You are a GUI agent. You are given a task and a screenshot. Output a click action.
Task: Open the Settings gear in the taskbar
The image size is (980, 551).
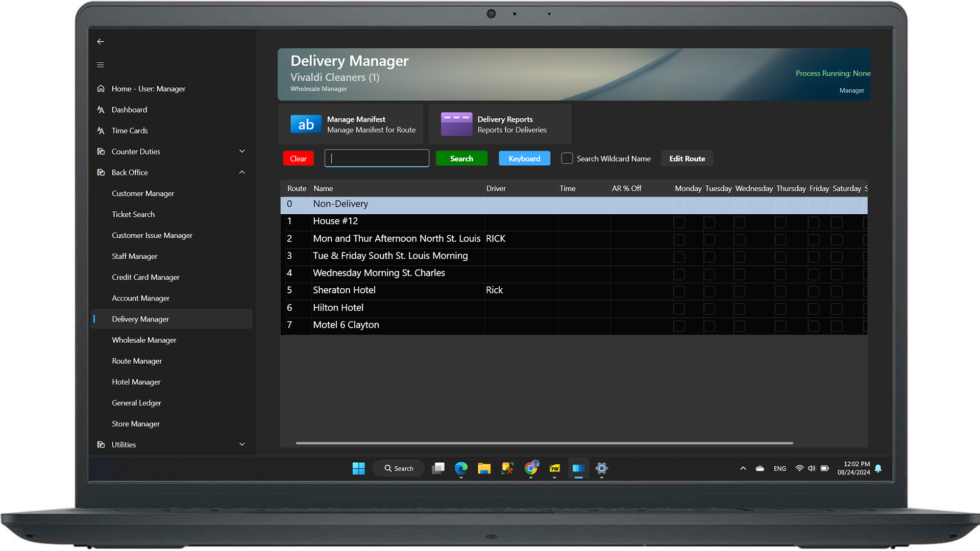[602, 468]
